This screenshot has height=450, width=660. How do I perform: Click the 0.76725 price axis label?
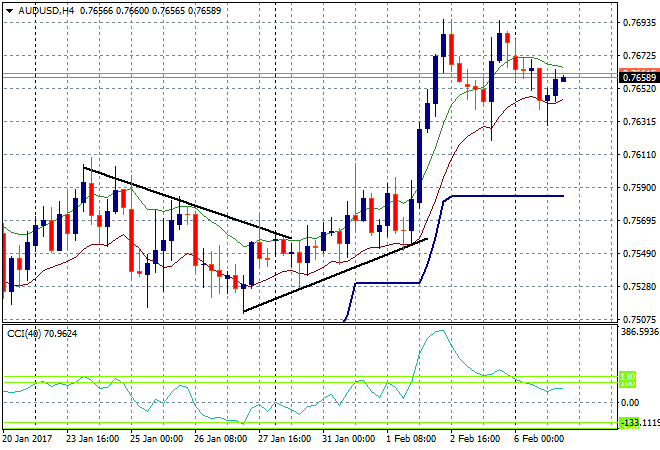tap(639, 56)
